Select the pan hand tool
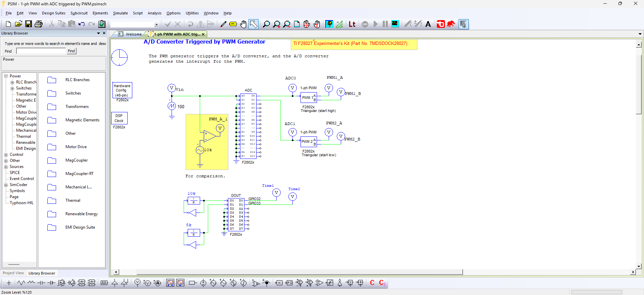644x295 pixels. (243, 24)
